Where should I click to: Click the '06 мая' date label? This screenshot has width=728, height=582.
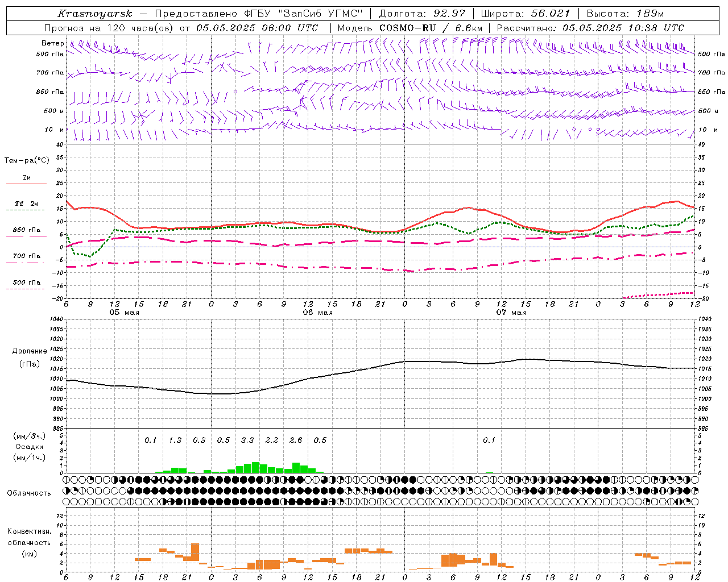(318, 313)
